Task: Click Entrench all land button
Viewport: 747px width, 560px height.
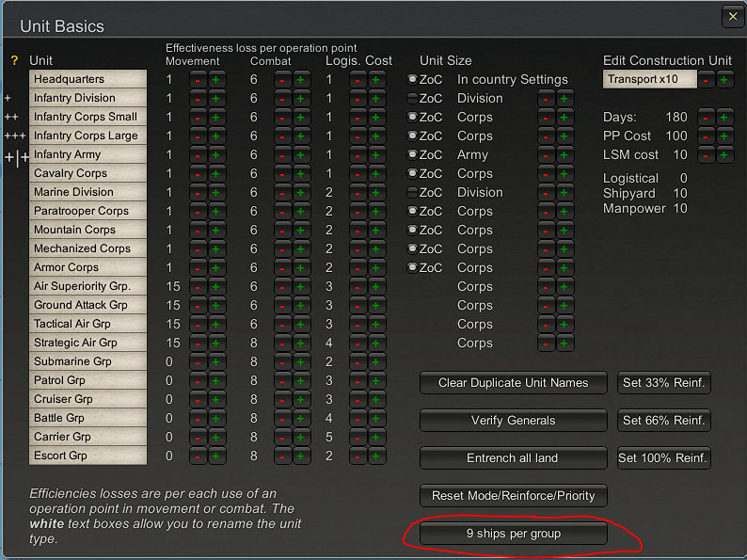Action: (513, 458)
